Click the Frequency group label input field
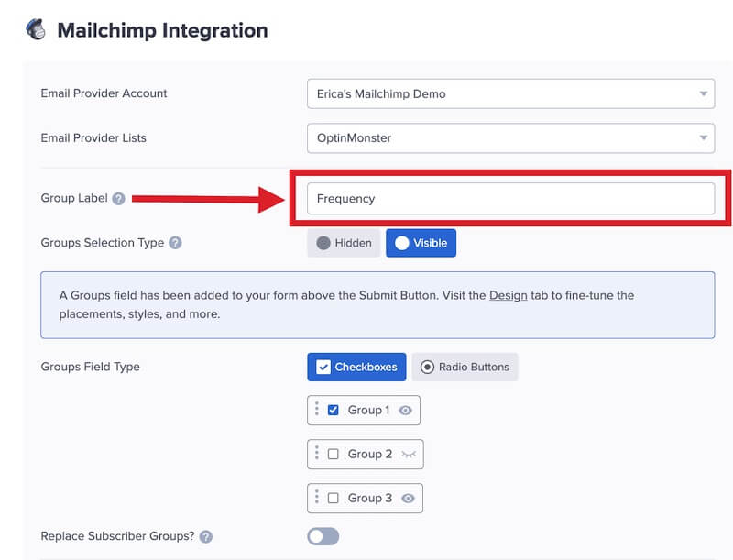This screenshot has width=733, height=560. click(x=510, y=197)
